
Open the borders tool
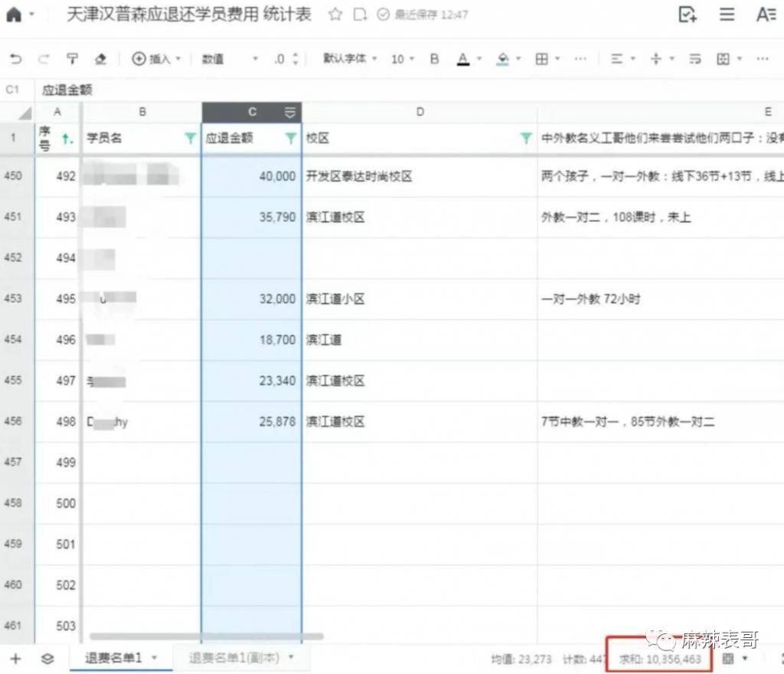coord(541,59)
